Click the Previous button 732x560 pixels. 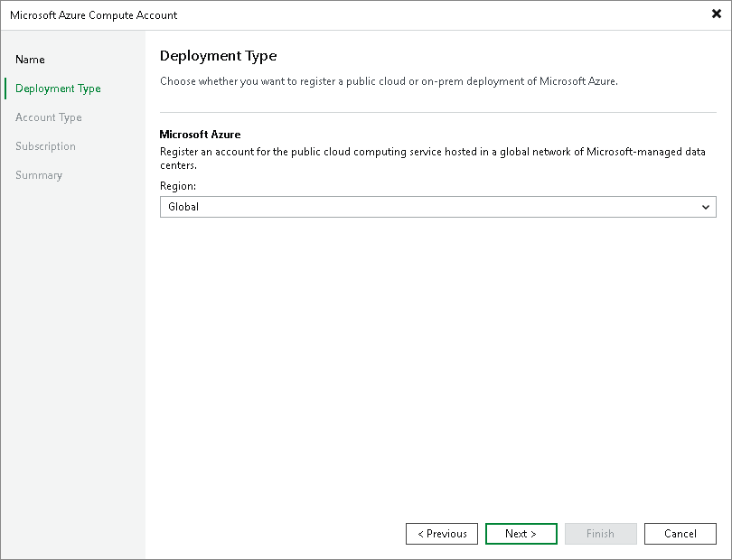click(x=442, y=534)
